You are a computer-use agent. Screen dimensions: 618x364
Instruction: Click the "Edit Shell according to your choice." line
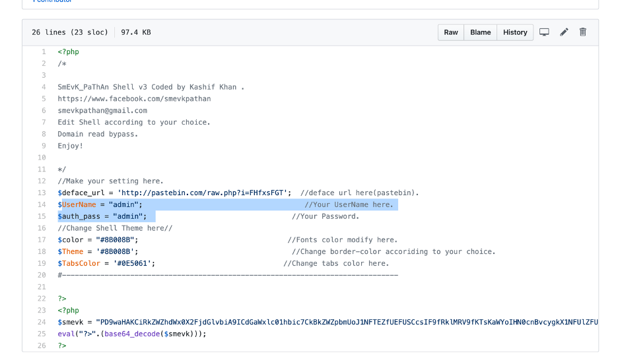click(x=134, y=123)
